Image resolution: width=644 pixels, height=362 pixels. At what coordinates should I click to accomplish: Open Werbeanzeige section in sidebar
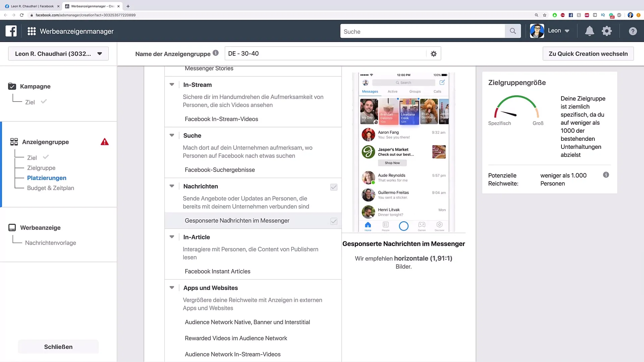40,228
